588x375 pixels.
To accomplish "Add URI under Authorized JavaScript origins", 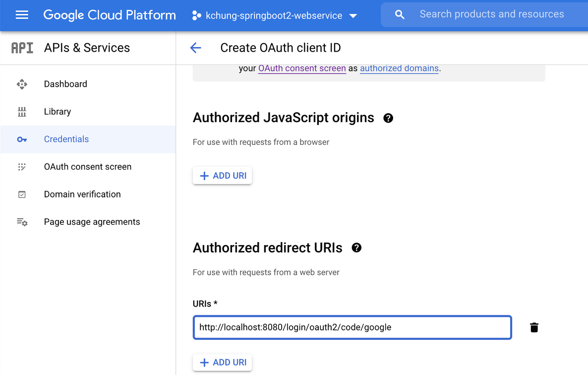I will coord(223,176).
